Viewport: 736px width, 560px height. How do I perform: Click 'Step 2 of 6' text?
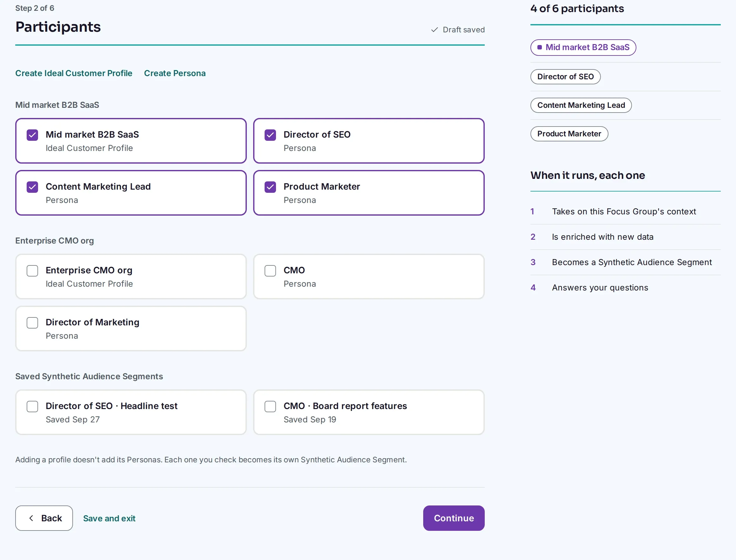coord(35,8)
